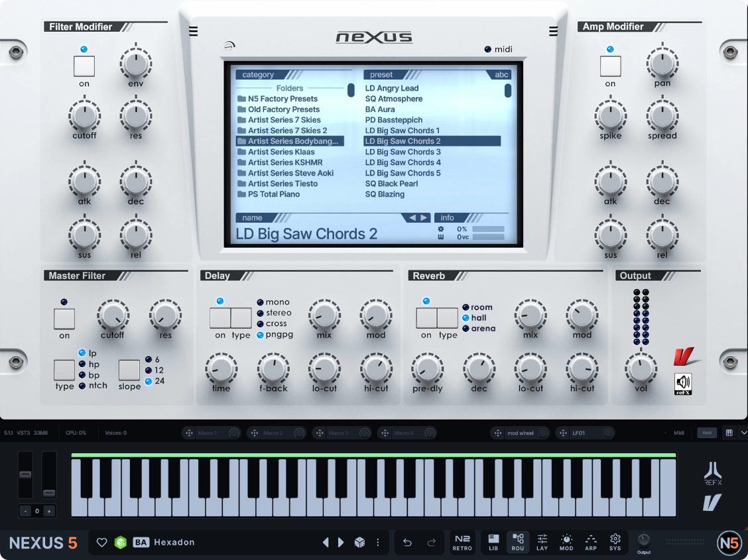Screen dimensions: 748x560
Task: Toggle the keyboard display icon
Action: pyautogui.click(x=729, y=433)
